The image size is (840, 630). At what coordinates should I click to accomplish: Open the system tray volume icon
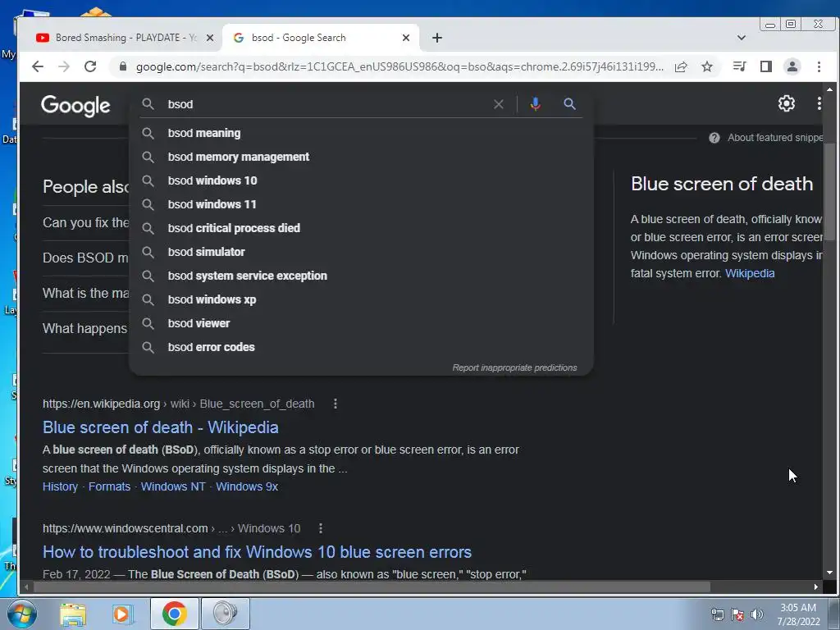757,614
